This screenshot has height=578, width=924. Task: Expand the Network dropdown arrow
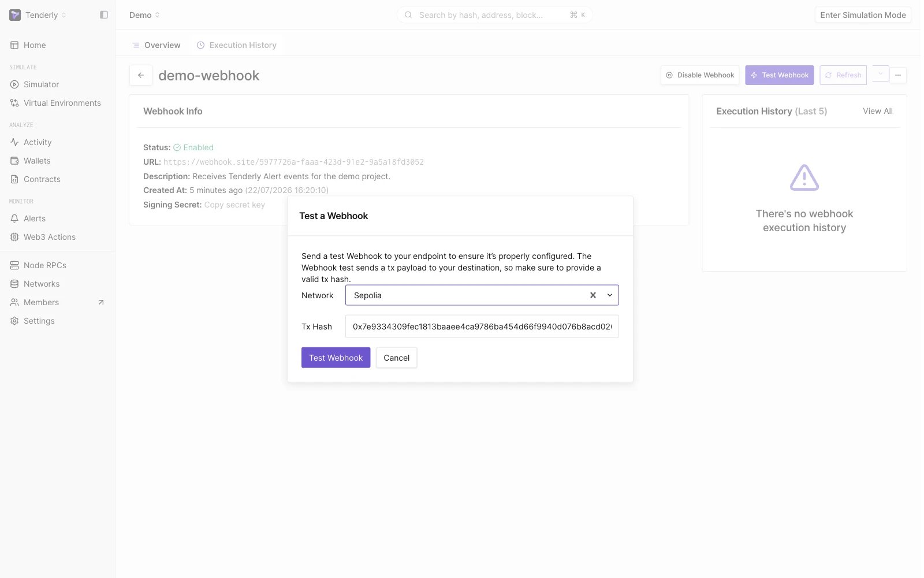(x=610, y=295)
